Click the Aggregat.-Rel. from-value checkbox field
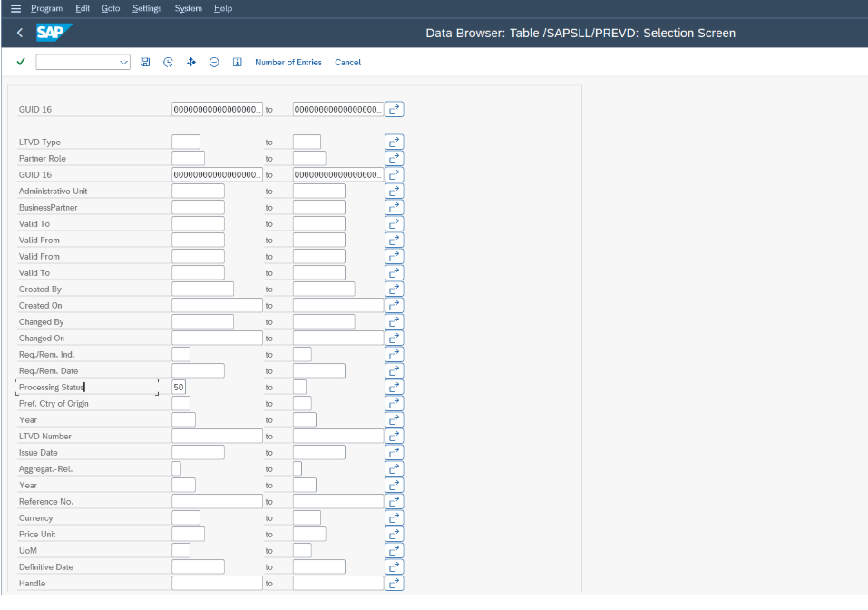The image size is (868, 610). [x=176, y=469]
